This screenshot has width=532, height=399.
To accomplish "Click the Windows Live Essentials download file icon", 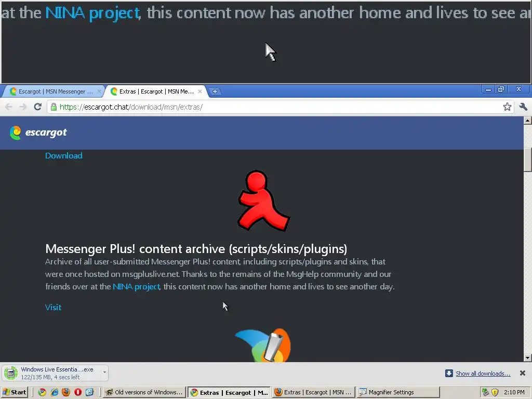I will pos(11,373).
